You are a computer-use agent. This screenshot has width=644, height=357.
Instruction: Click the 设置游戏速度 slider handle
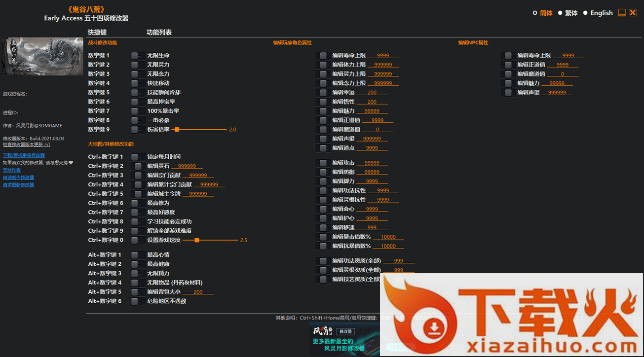pyautogui.click(x=197, y=240)
